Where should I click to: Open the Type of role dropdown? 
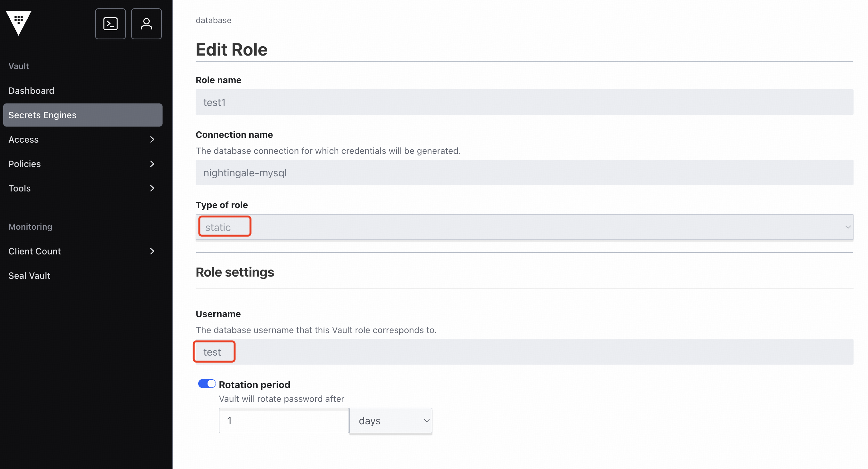(524, 227)
